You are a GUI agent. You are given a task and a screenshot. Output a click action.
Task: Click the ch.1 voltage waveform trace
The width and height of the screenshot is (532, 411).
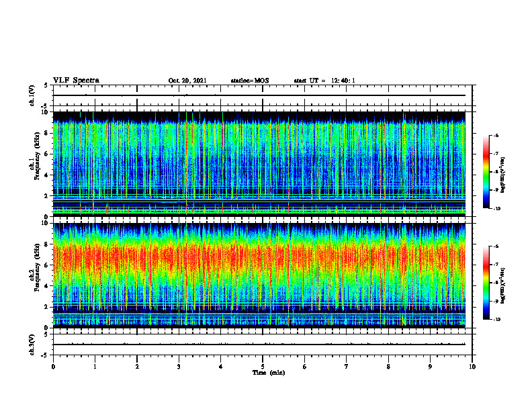(259, 95)
